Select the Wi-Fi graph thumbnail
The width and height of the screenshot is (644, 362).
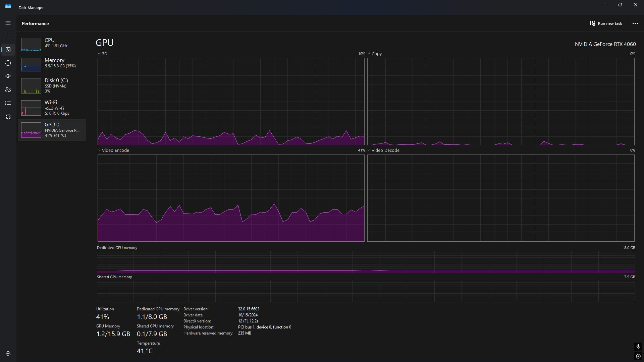point(31,108)
